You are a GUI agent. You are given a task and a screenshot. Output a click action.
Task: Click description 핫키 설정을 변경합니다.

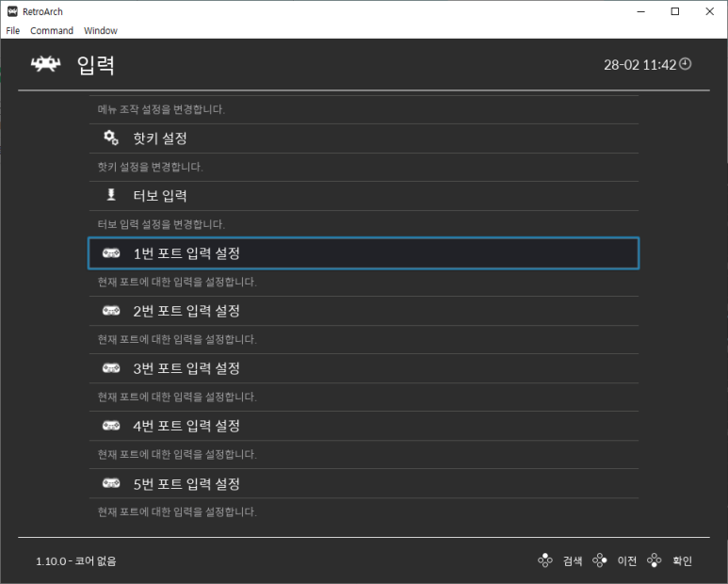[150, 167]
